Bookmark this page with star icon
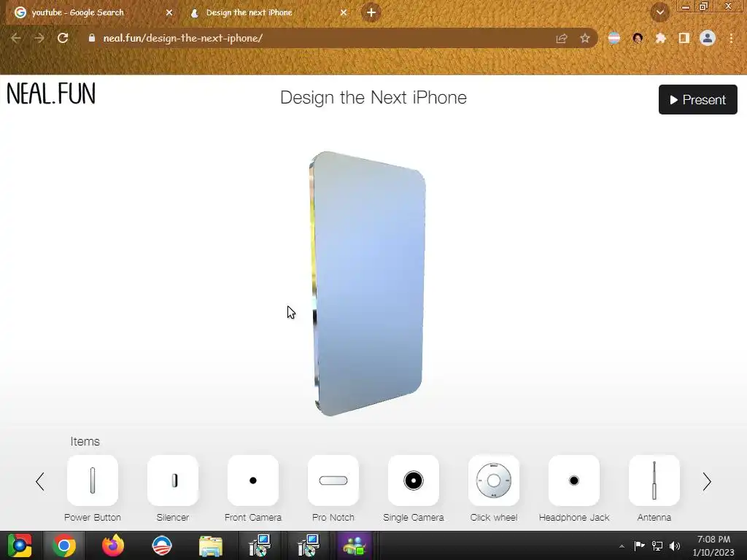Screen dimensions: 747x560 click(x=585, y=38)
